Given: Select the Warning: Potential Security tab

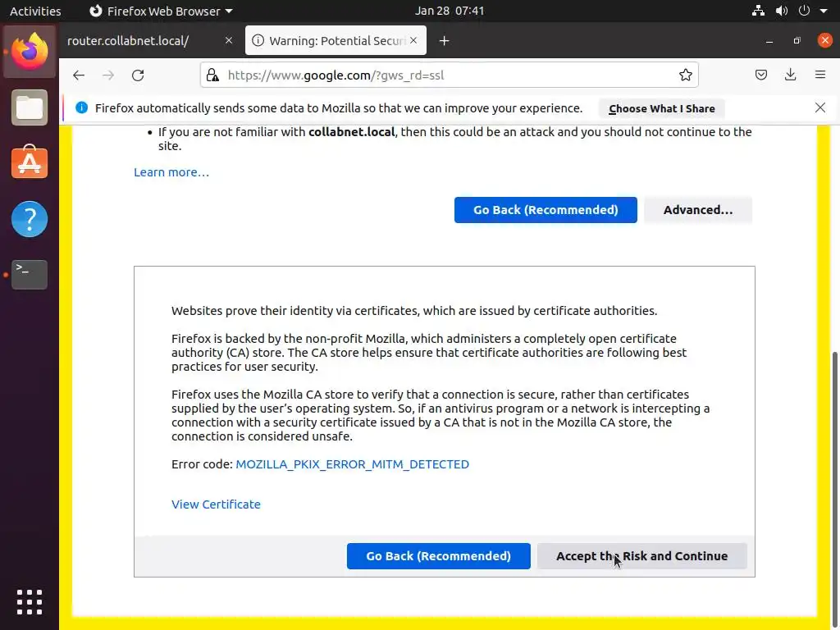Looking at the screenshot, I should tap(336, 41).
